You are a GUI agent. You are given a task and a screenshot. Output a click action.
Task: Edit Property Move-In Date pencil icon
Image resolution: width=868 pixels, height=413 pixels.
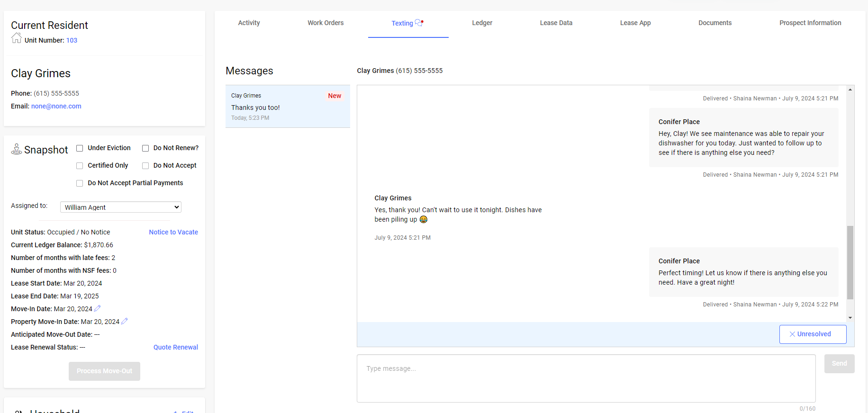[125, 321]
